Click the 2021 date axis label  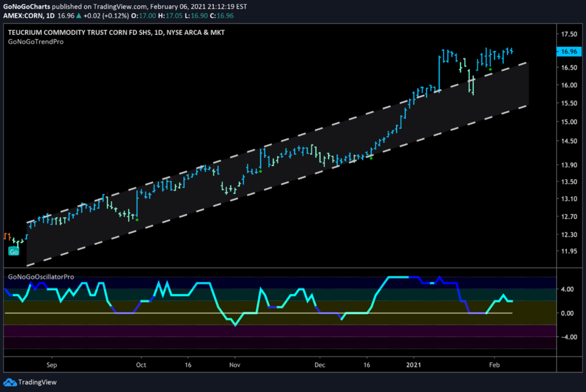tap(413, 365)
